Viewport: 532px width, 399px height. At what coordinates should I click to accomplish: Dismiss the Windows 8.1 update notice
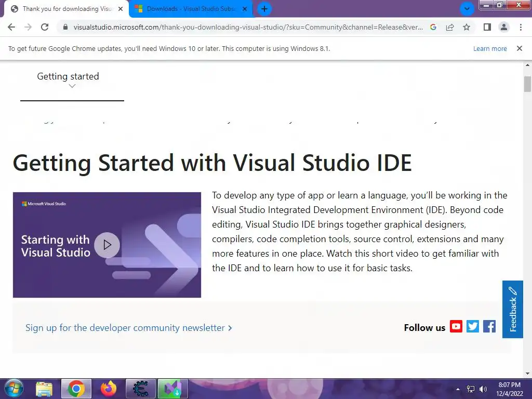pyautogui.click(x=519, y=48)
